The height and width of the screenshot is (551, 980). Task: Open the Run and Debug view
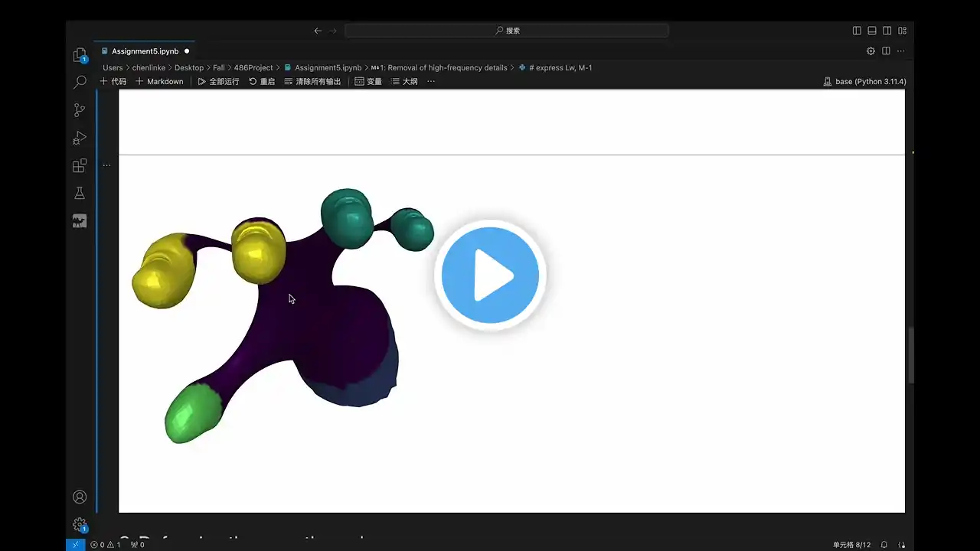pyautogui.click(x=80, y=138)
